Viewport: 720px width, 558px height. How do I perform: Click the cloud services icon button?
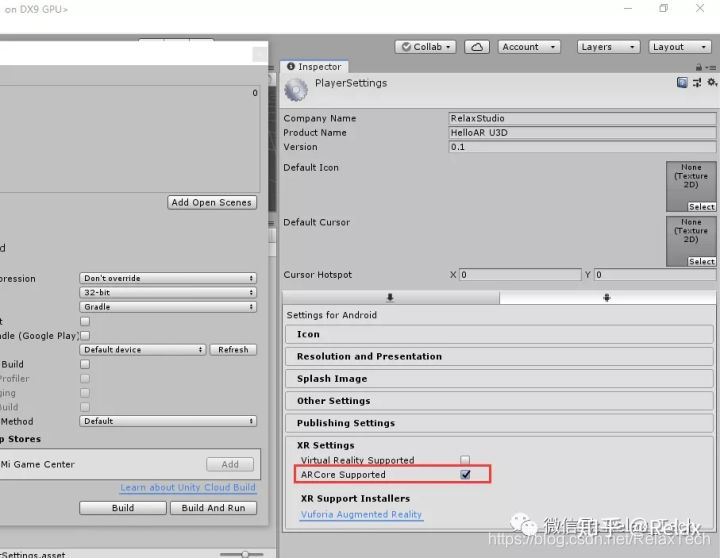[477, 47]
